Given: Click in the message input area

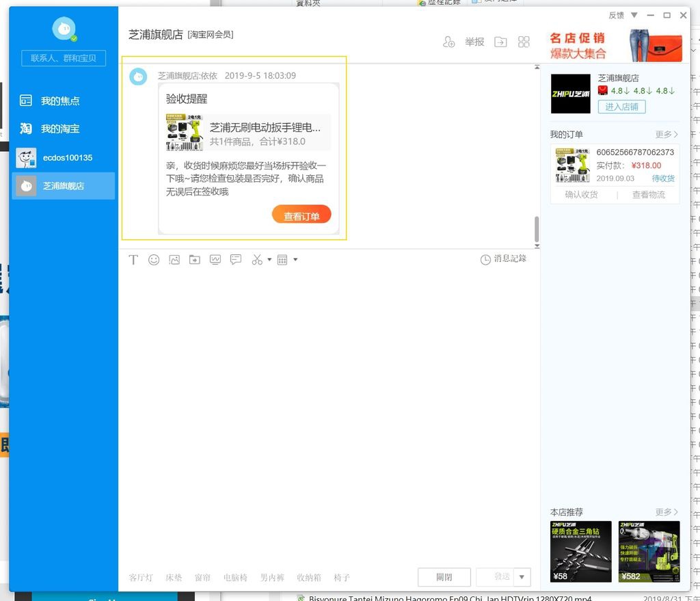Looking at the screenshot, I should [329, 415].
